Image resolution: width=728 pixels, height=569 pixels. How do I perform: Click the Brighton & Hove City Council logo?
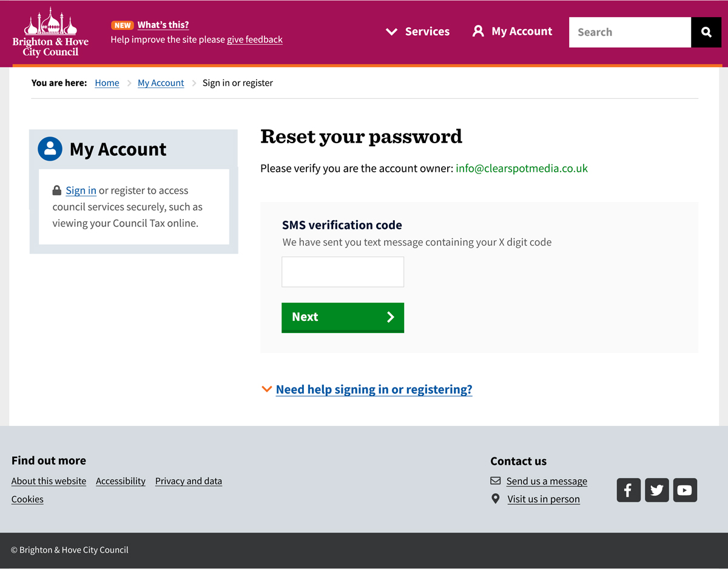point(50,33)
